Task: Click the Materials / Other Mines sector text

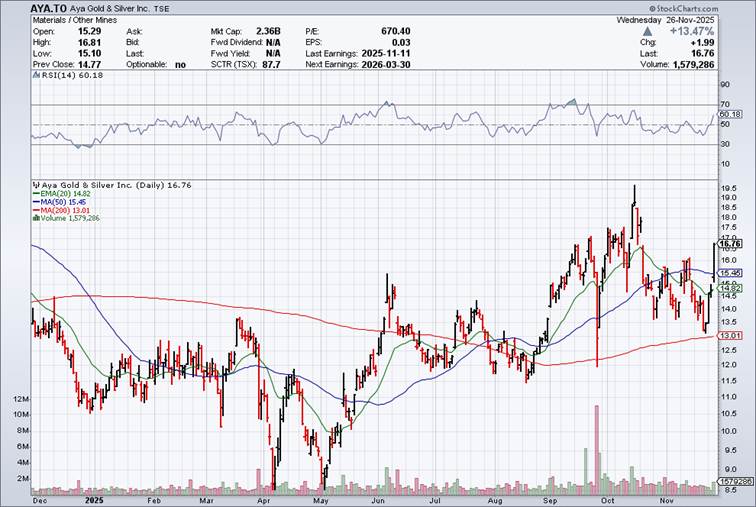Action: click(x=75, y=20)
